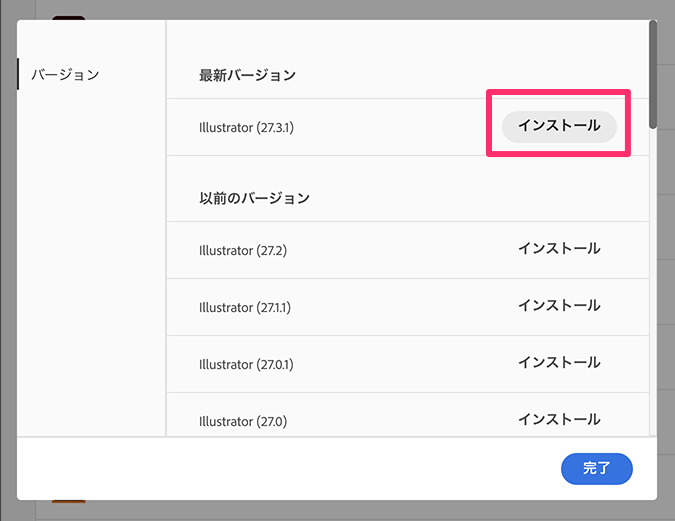Image resolution: width=675 pixels, height=521 pixels.
Task: Install Illustrator version 27.1.1
Action: (558, 306)
